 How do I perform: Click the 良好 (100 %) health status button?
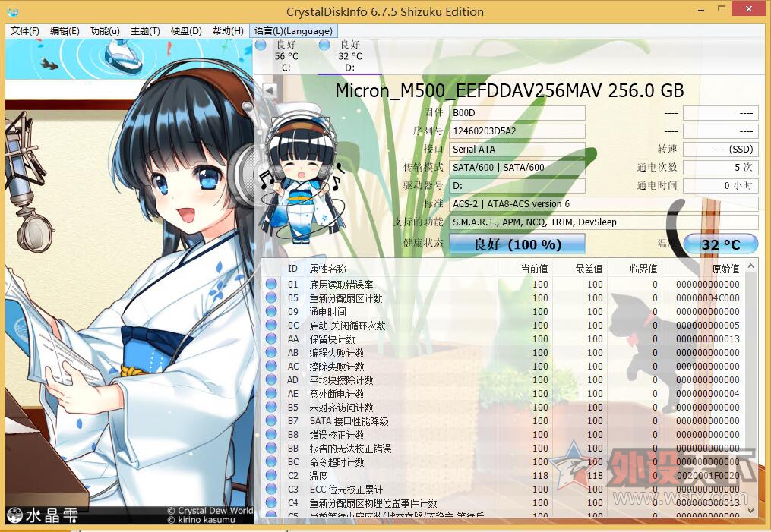pyautogui.click(x=517, y=244)
